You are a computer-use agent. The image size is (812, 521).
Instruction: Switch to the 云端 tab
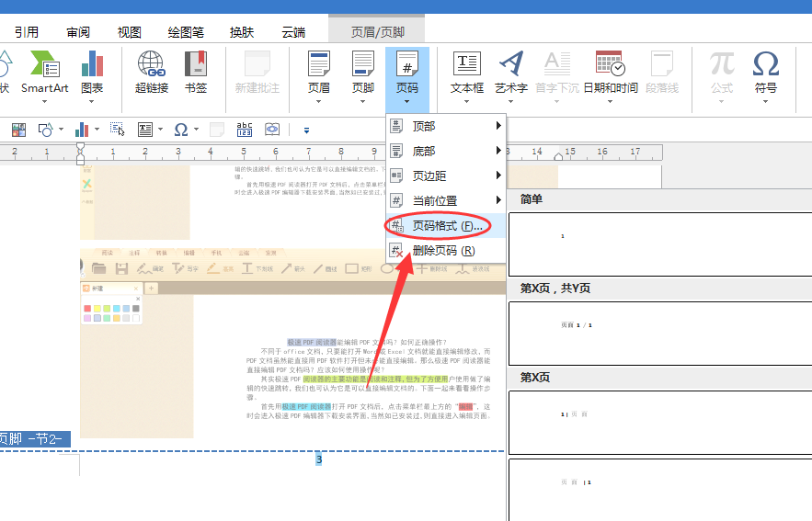pyautogui.click(x=293, y=32)
